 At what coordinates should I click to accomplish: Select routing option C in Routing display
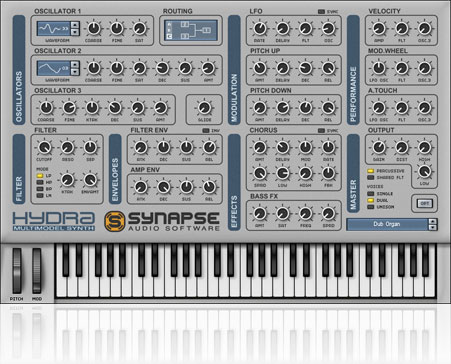tap(169, 36)
